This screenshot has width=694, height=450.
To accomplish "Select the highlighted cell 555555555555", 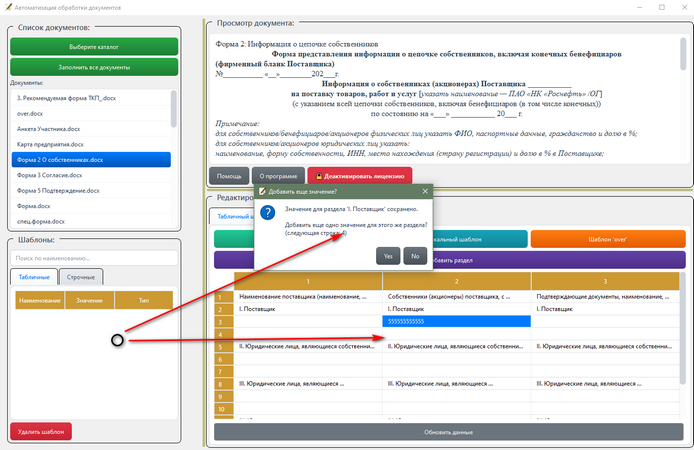I will click(456, 321).
